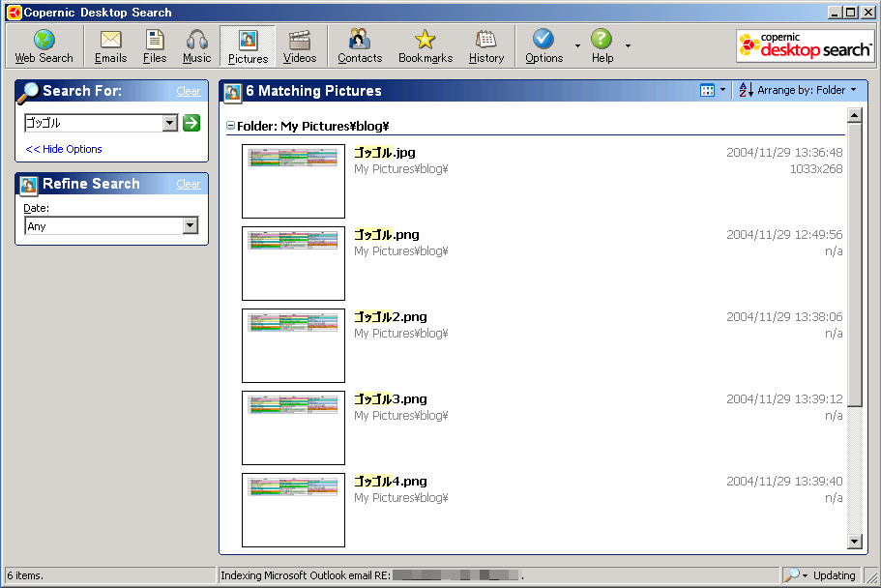Click the A-Z sort order icon
The height and width of the screenshot is (588, 881).
747,90
